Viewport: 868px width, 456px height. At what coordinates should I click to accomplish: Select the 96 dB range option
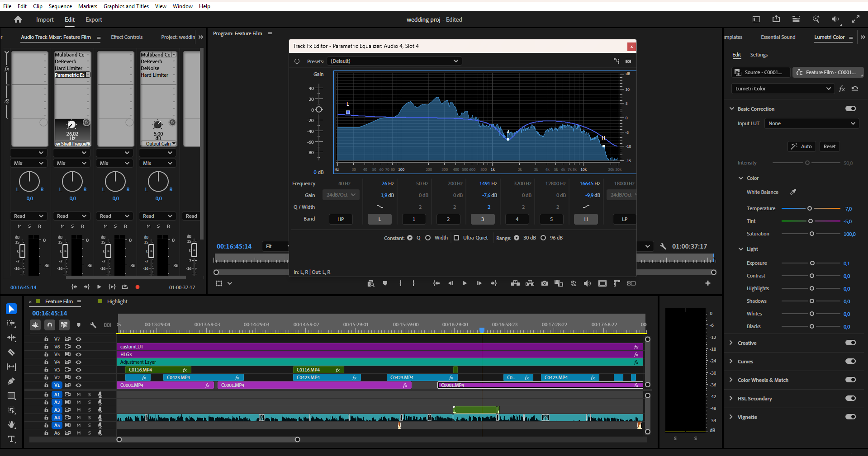[x=543, y=238]
